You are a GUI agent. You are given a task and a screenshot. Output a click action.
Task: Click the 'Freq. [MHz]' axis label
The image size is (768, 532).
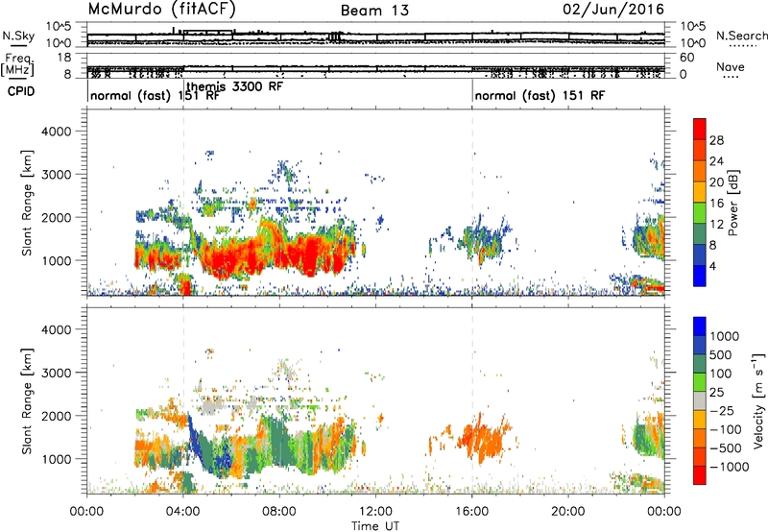(x=18, y=65)
